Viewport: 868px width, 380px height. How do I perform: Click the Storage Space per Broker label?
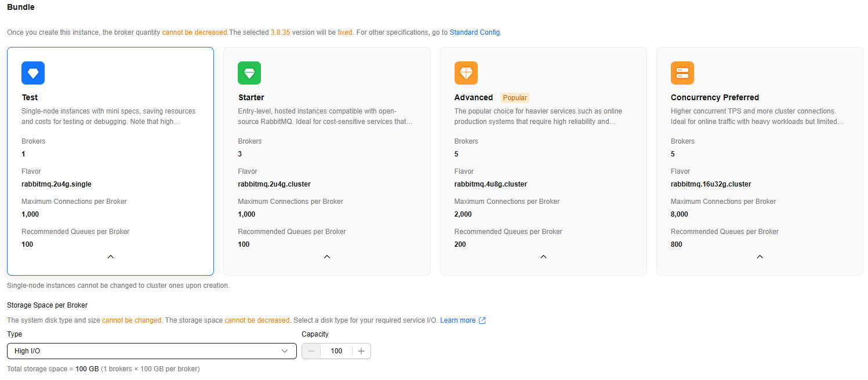pos(47,305)
